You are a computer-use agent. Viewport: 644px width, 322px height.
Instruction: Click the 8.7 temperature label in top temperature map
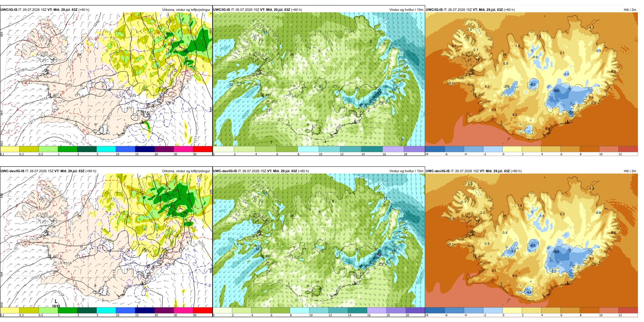click(x=454, y=46)
